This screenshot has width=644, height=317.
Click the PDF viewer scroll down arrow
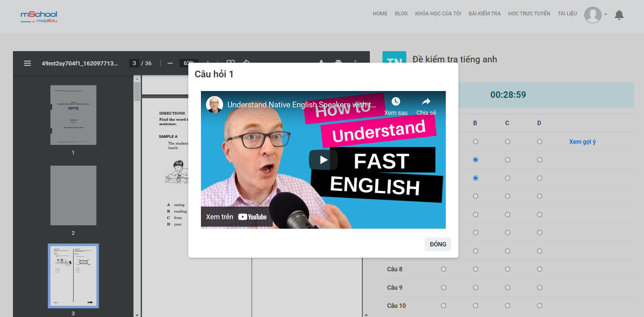point(366,315)
